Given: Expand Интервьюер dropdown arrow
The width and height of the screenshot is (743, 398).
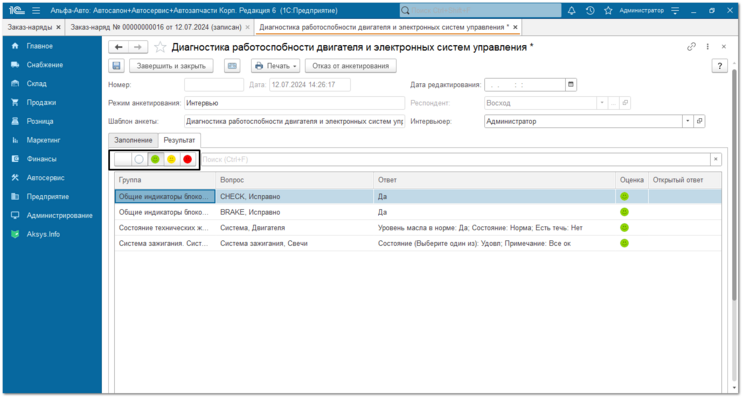Looking at the screenshot, I should point(688,121).
